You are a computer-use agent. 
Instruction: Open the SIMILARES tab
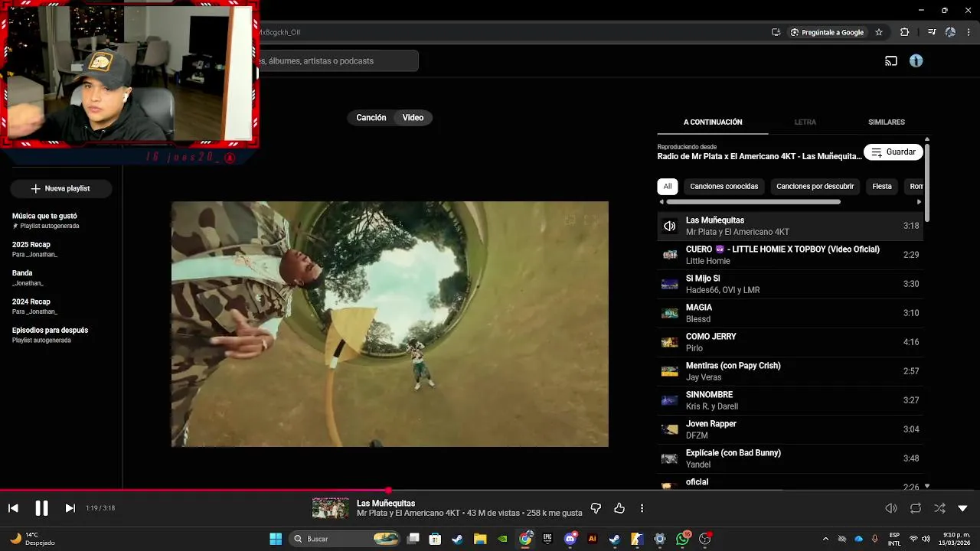click(x=887, y=122)
